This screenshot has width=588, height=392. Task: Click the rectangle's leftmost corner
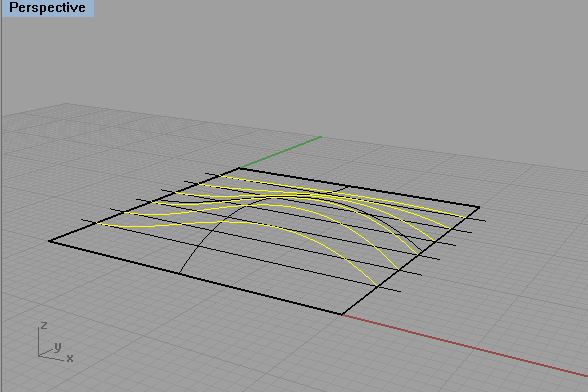pos(50,241)
